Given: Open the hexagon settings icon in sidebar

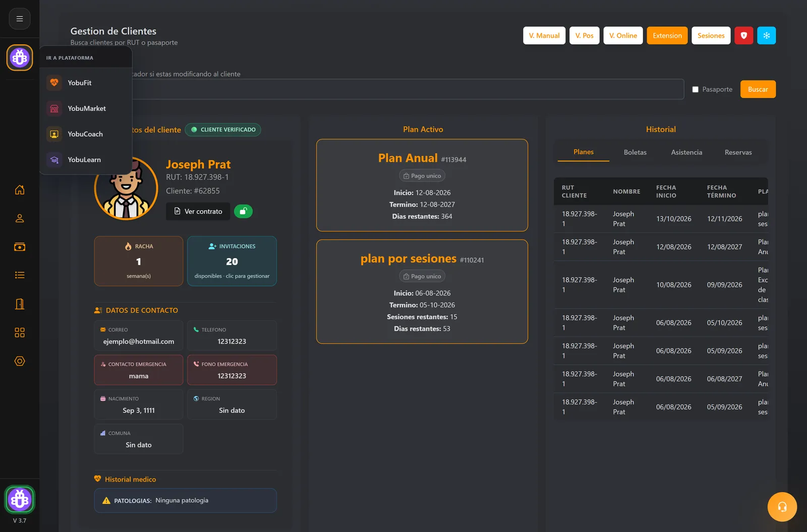Looking at the screenshot, I should click(x=20, y=361).
